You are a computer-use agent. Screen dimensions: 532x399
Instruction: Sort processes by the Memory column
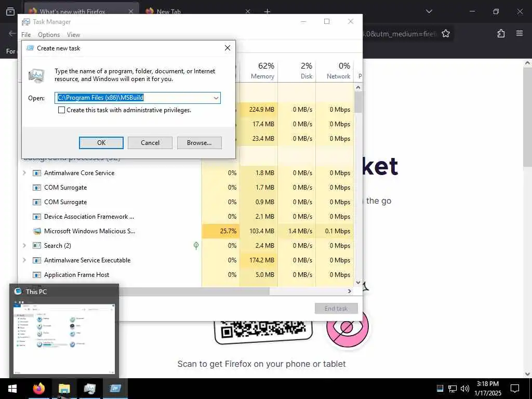(x=259, y=71)
